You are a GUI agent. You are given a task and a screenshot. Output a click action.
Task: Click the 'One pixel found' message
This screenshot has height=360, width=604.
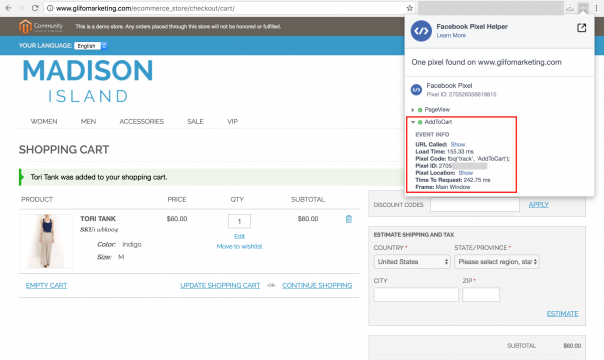[x=486, y=62]
